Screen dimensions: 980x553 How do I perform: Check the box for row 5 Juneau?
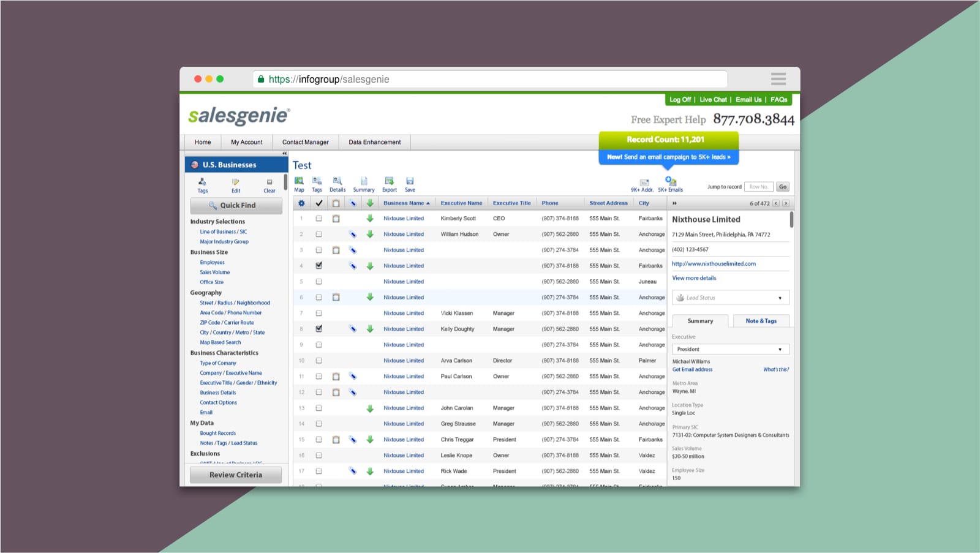pos(318,282)
